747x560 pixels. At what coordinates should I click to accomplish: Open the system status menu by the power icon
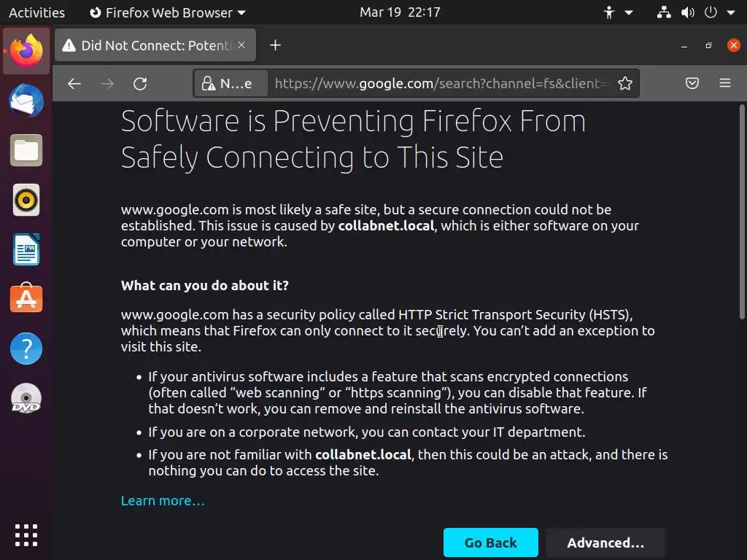pyautogui.click(x=711, y=12)
